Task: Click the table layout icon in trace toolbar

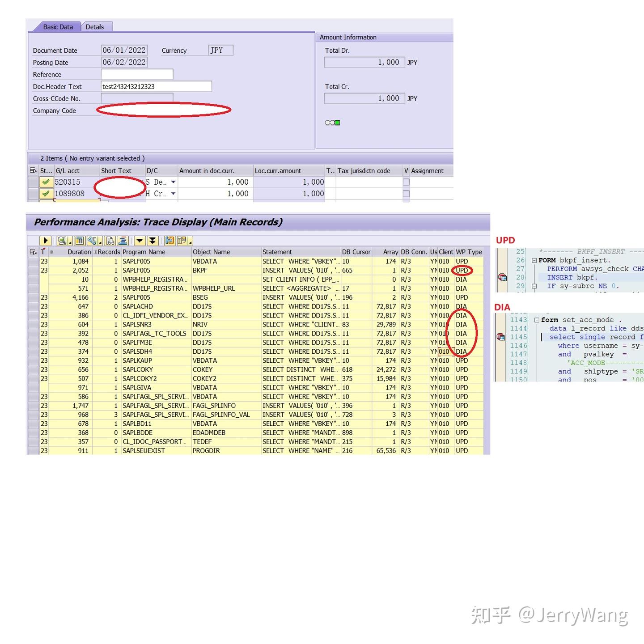Action: (80, 241)
